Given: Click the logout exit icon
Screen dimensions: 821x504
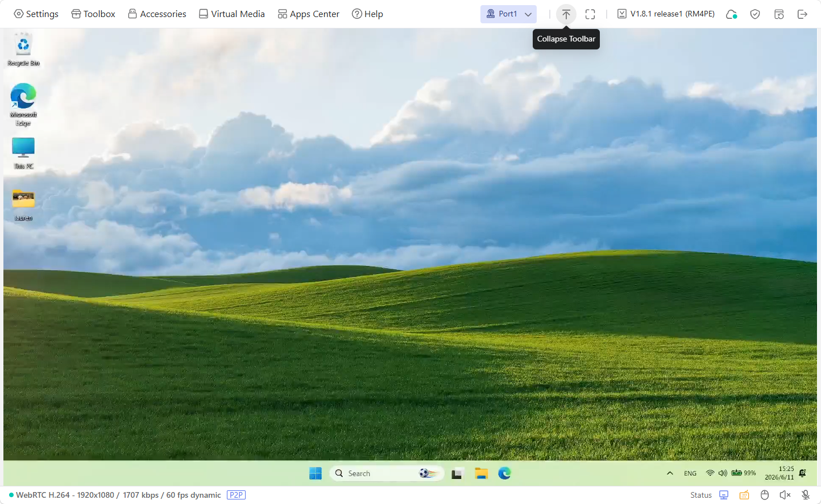Looking at the screenshot, I should click(802, 14).
